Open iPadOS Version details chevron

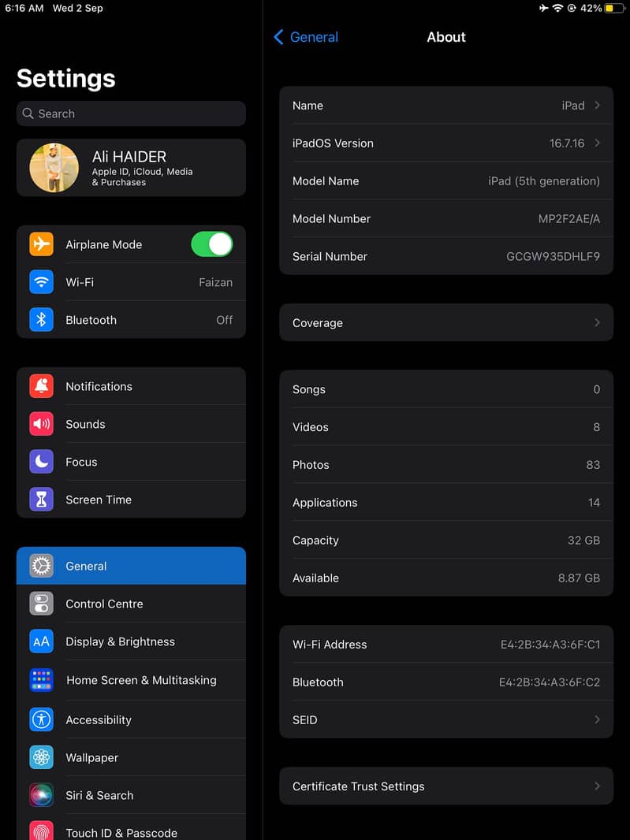(x=597, y=143)
